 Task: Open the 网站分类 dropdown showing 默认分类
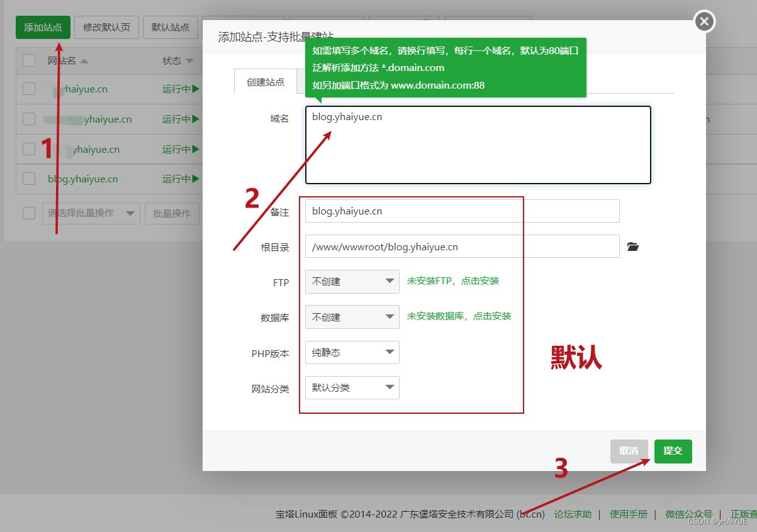click(352, 387)
